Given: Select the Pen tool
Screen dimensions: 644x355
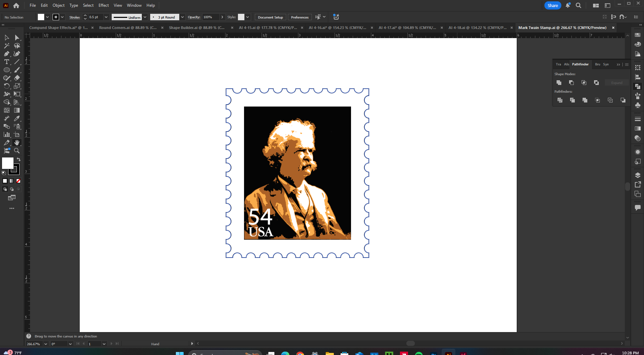Looking at the screenshot, I should pos(7,54).
